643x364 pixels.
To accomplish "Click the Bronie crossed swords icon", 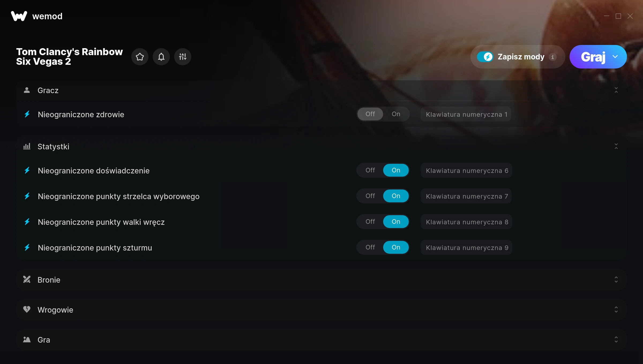I will pyautogui.click(x=27, y=280).
